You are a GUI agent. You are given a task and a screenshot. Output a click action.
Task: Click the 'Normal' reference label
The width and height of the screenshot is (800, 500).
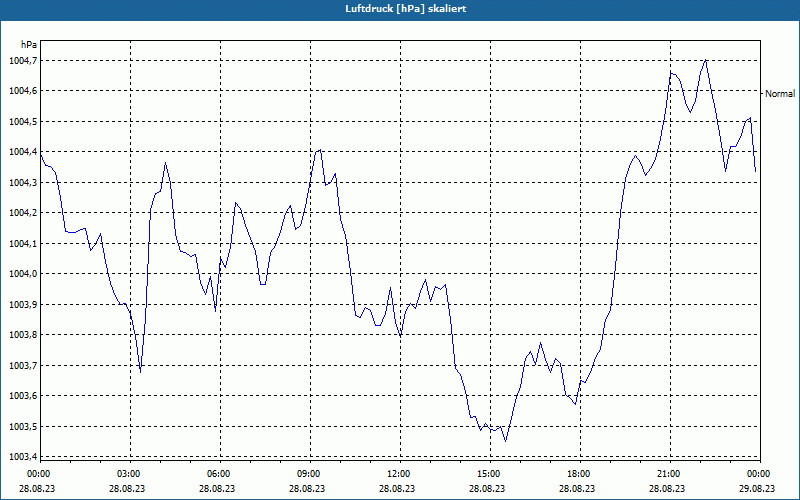click(780, 93)
